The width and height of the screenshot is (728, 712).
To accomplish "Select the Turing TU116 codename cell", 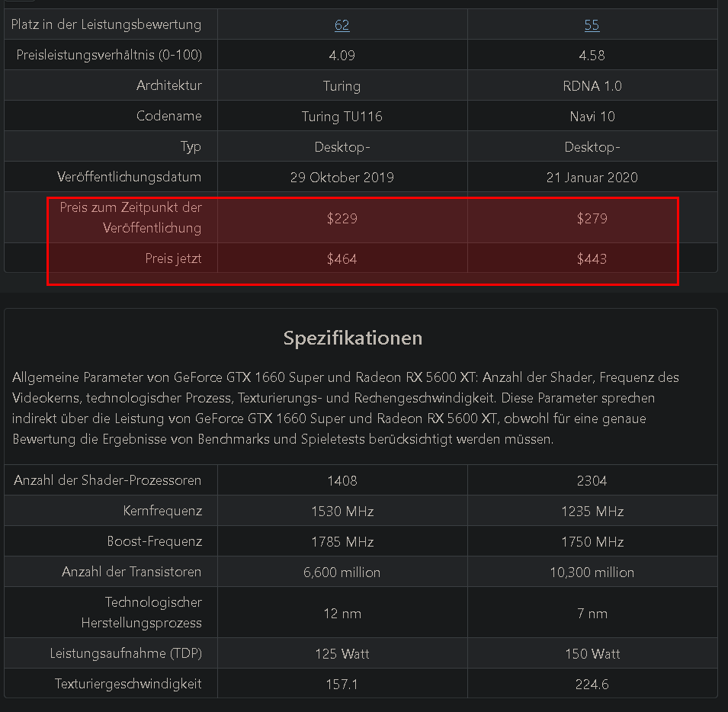I will click(342, 116).
